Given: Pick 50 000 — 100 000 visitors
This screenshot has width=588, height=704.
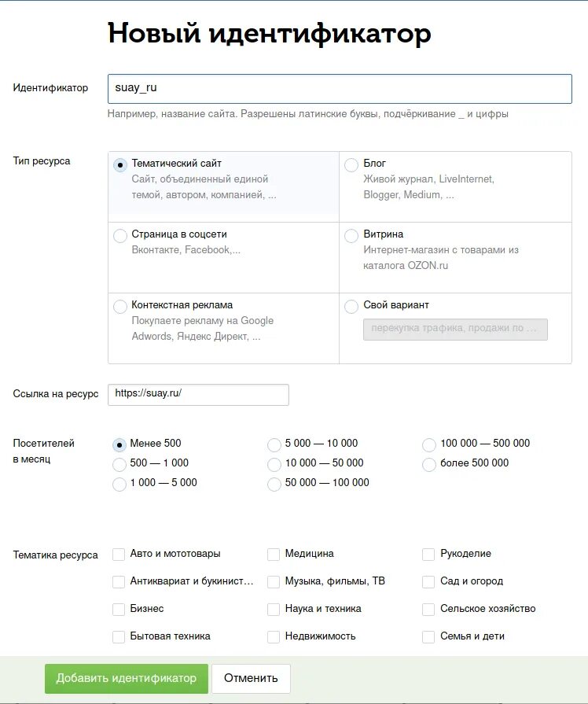Looking at the screenshot, I should [x=274, y=485].
